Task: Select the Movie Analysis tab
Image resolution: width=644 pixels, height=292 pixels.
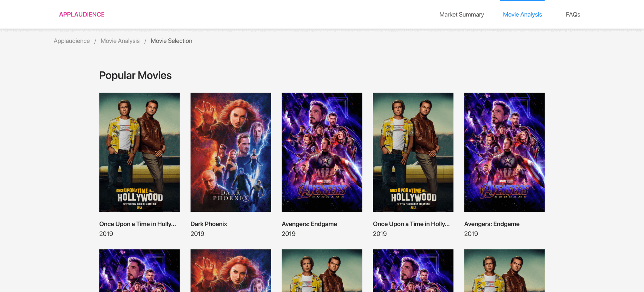Action: coord(522,15)
